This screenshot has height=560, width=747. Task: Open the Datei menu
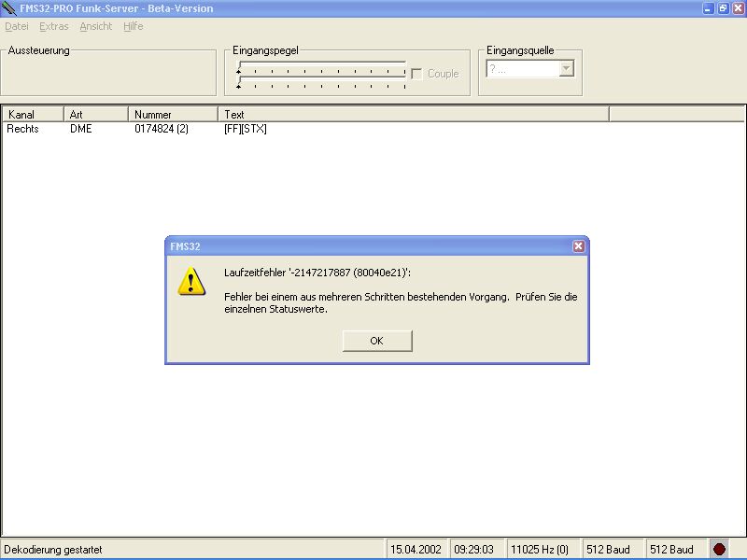17,26
